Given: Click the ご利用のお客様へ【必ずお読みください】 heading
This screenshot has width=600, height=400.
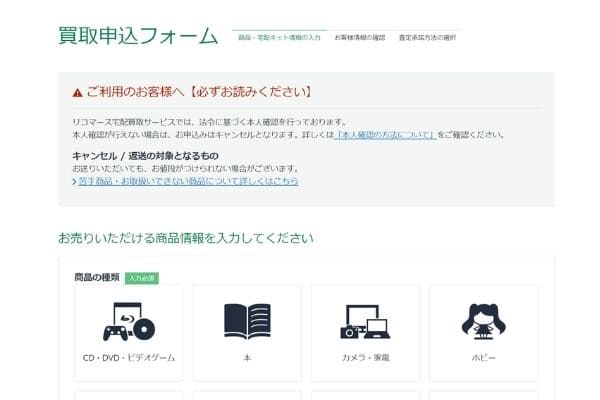Looking at the screenshot, I should [x=199, y=92].
